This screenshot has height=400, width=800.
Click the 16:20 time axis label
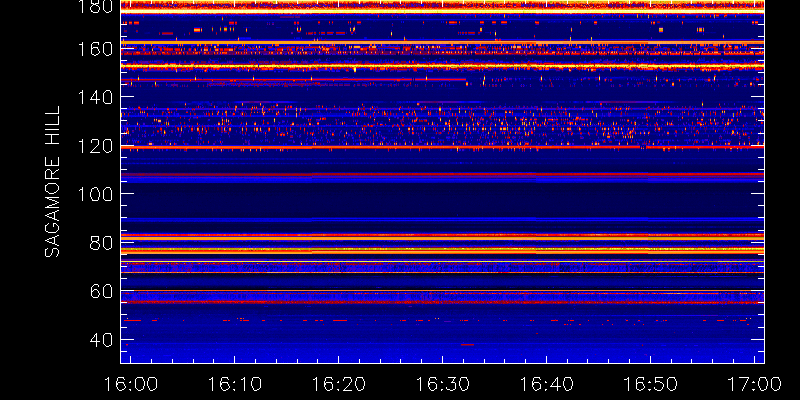tap(338, 384)
